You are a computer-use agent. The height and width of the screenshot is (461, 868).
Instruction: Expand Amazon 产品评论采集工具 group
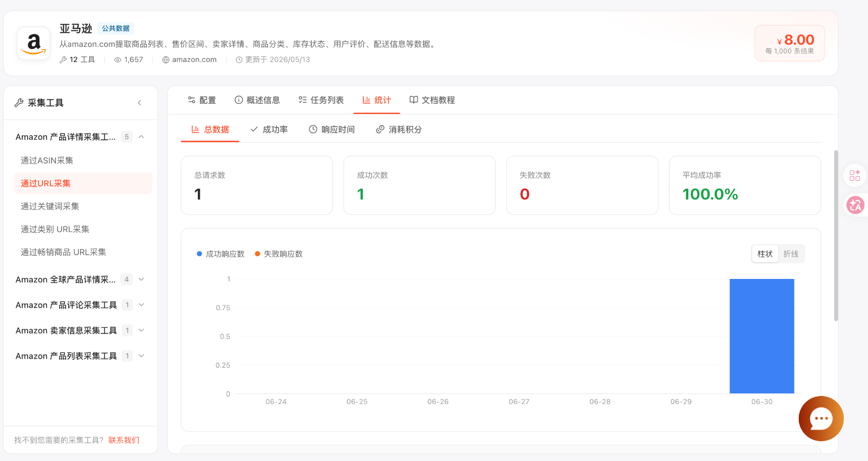coord(141,305)
